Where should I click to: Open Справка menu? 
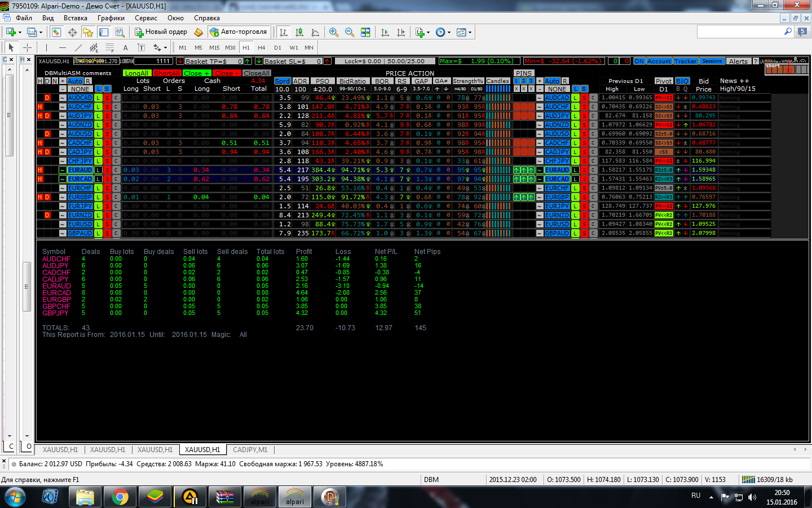[x=207, y=18]
